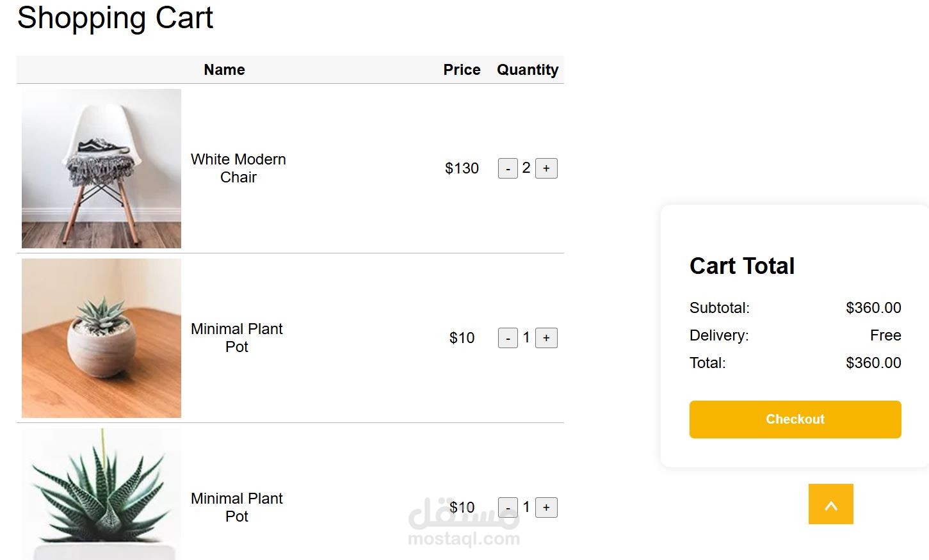Click the chair's quantity value 2
Screen dimensions: 929x560
point(526,168)
